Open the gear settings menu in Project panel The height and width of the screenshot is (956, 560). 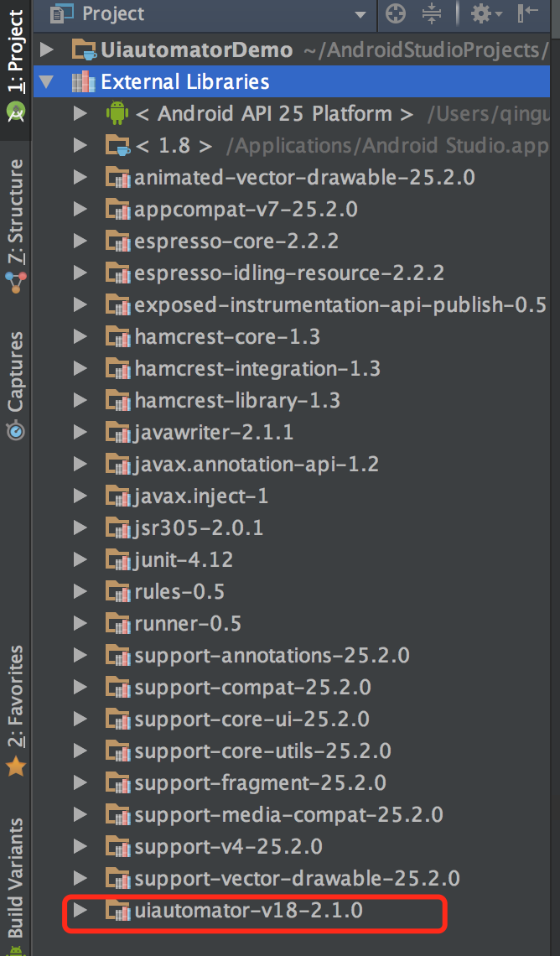(485, 13)
